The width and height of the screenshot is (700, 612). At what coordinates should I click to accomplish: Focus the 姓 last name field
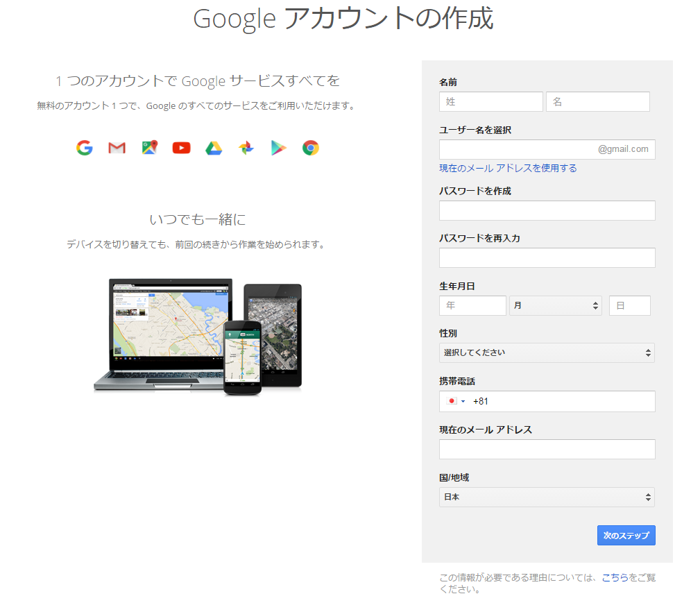coord(490,101)
